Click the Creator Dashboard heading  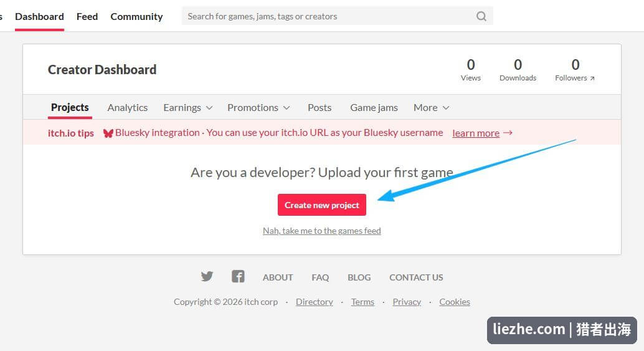pos(102,69)
